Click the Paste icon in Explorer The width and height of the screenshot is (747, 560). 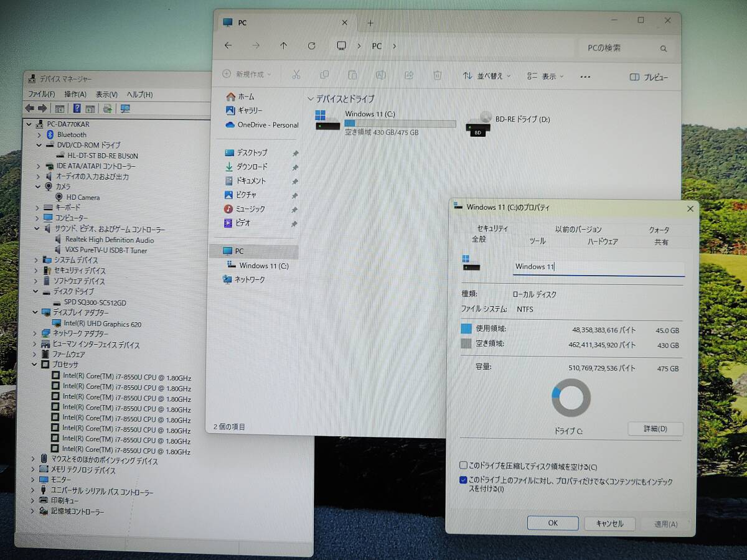(352, 75)
